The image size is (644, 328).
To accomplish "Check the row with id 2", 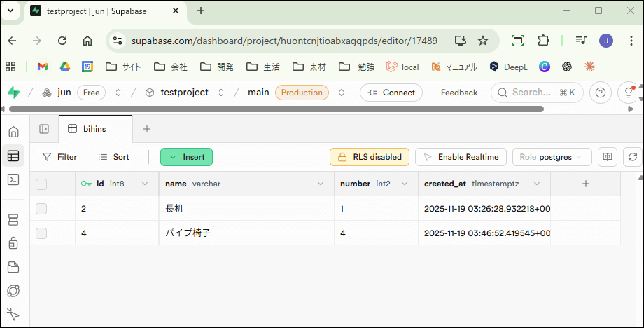I will (41, 209).
